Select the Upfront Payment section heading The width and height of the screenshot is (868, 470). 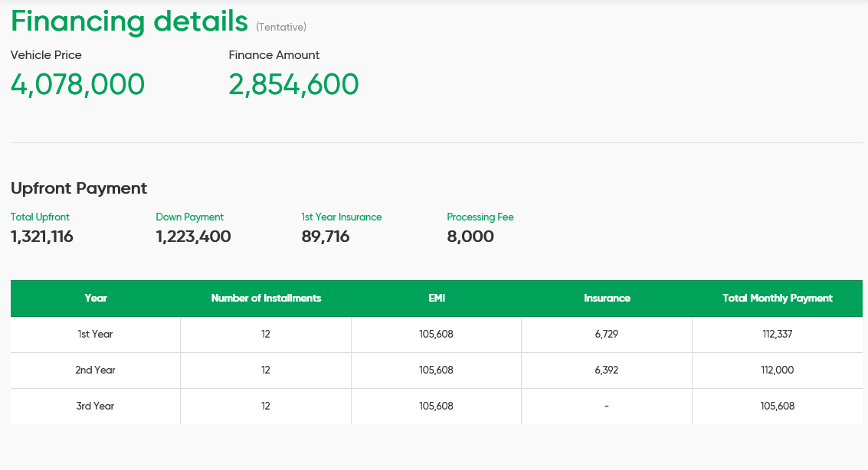tap(78, 188)
